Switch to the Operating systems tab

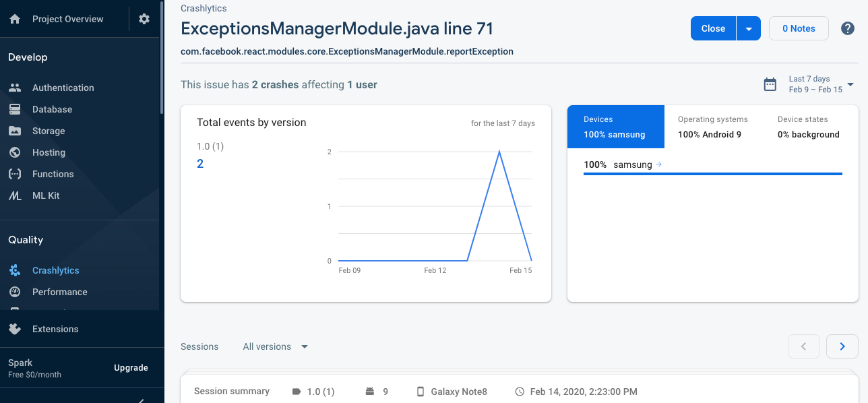[x=713, y=127]
